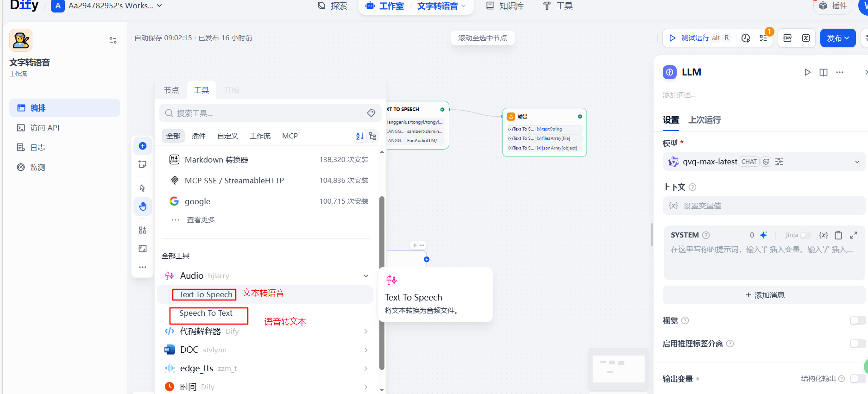Enable the 启用推理标签分离 toggle
The width and height of the screenshot is (868, 394).
[858, 344]
